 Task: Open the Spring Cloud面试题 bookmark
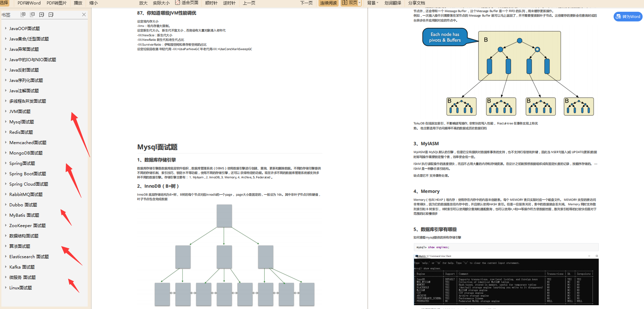pyautogui.click(x=29, y=184)
